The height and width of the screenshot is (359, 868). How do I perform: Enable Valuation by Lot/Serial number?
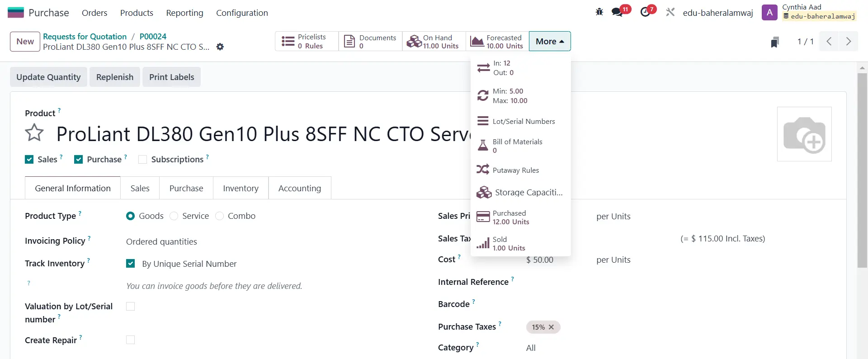[x=131, y=307]
